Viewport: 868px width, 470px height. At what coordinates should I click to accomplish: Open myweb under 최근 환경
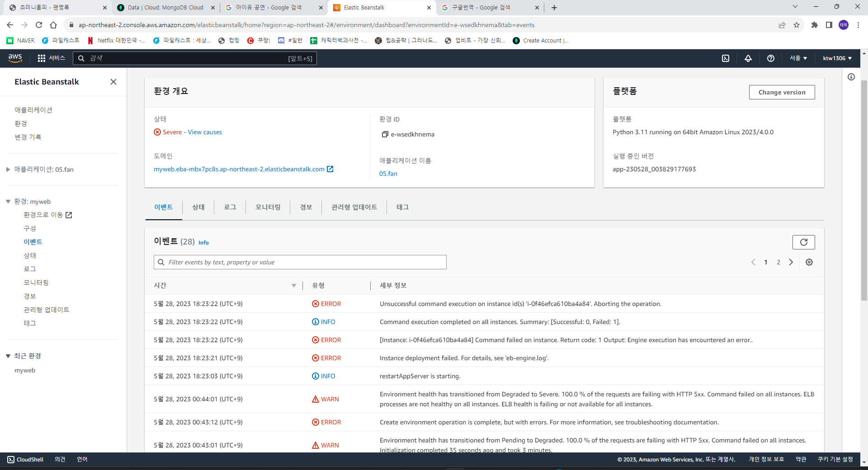[25, 371]
